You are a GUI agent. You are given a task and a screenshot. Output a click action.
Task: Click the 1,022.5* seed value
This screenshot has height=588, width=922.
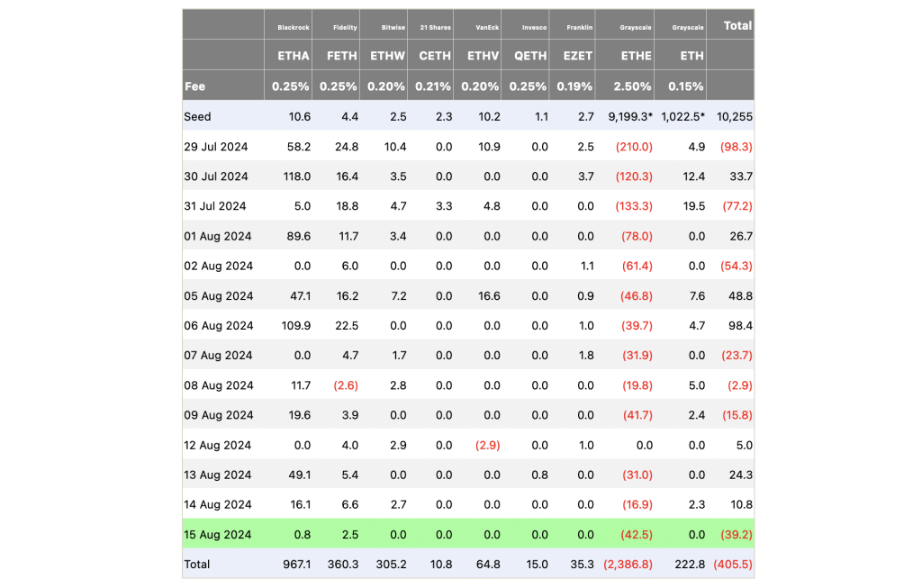[682, 116]
